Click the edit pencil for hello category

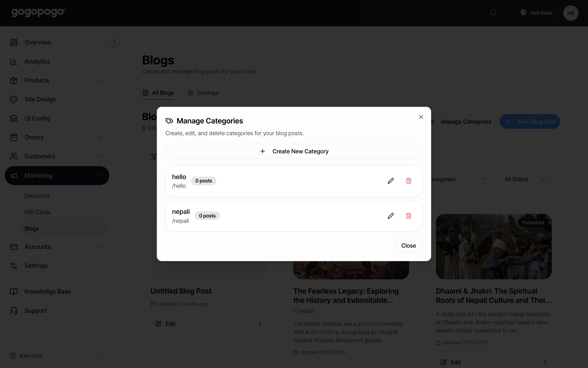[x=391, y=181]
